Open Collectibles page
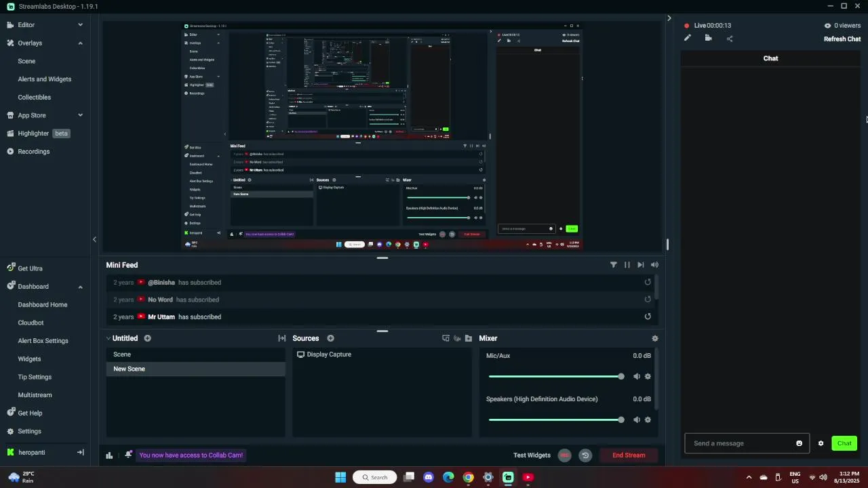 tap(34, 97)
